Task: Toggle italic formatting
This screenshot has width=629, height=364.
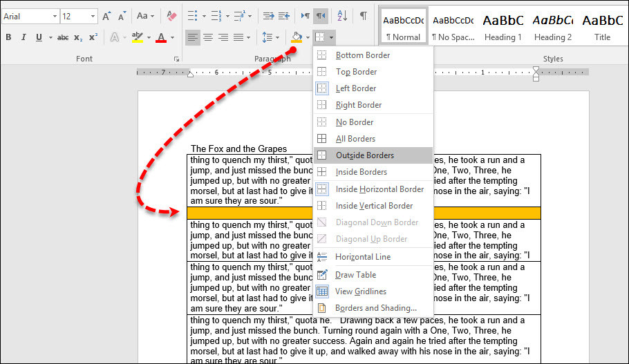Action: click(24, 37)
